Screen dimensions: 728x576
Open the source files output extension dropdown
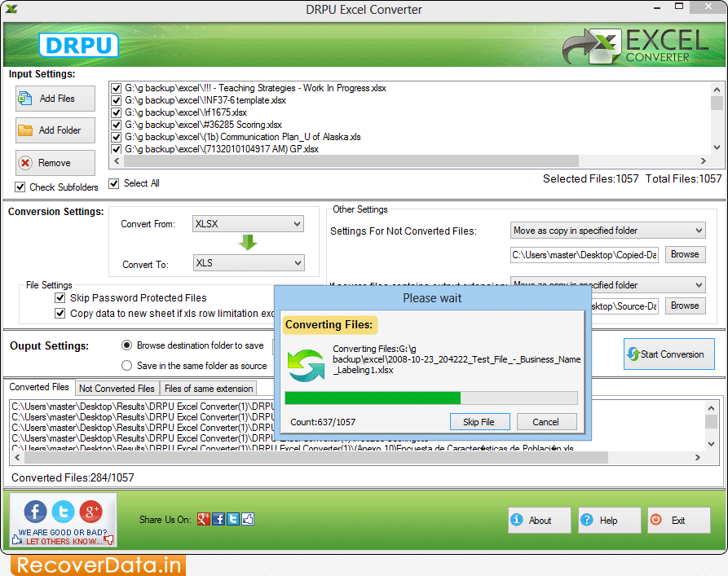tap(607, 284)
